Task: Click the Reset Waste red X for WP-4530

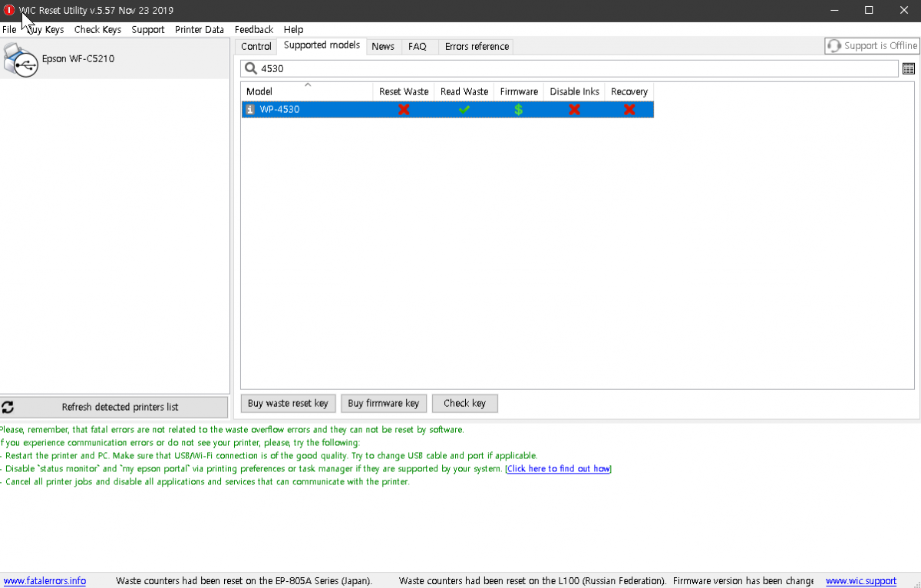Action: click(x=404, y=110)
